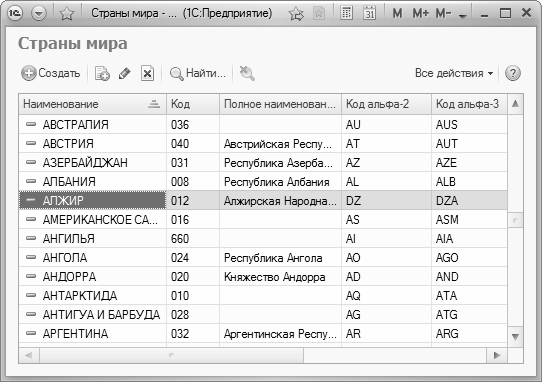Click the greyed favorites page icon
Image resolution: width=542 pixels, height=382 pixels.
(319, 13)
